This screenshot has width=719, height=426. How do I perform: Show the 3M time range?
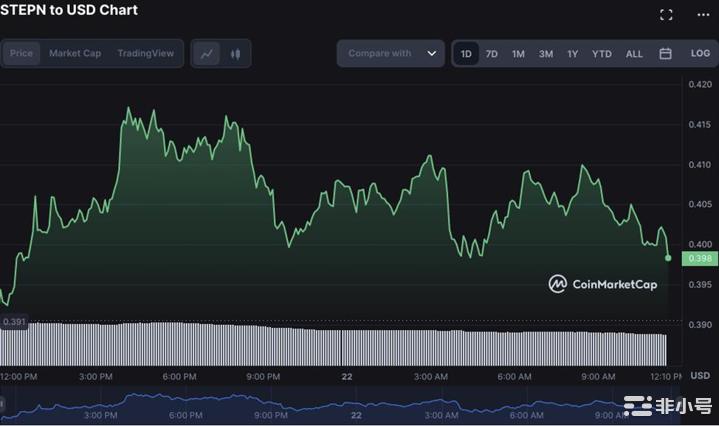(546, 54)
